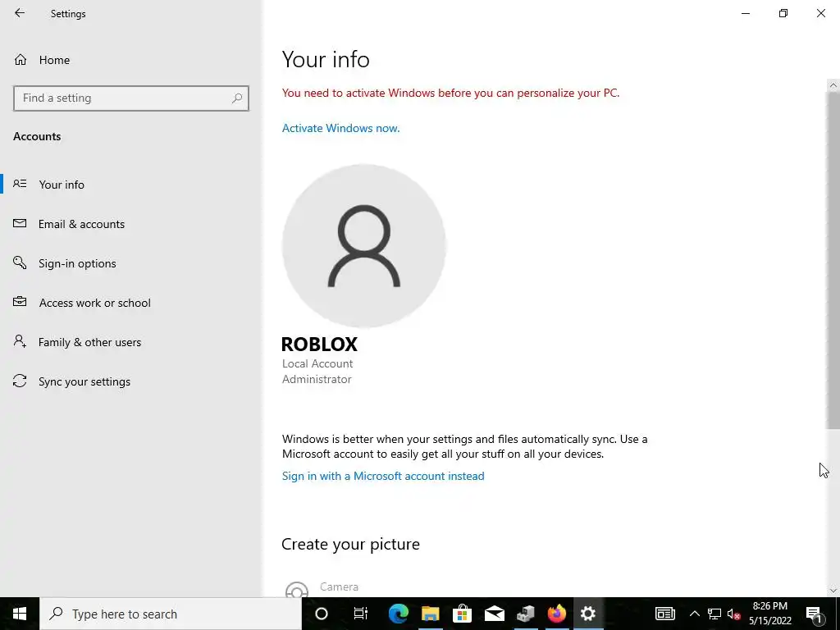This screenshot has width=840, height=630.
Task: Click Activate Windows now link
Action: click(340, 128)
